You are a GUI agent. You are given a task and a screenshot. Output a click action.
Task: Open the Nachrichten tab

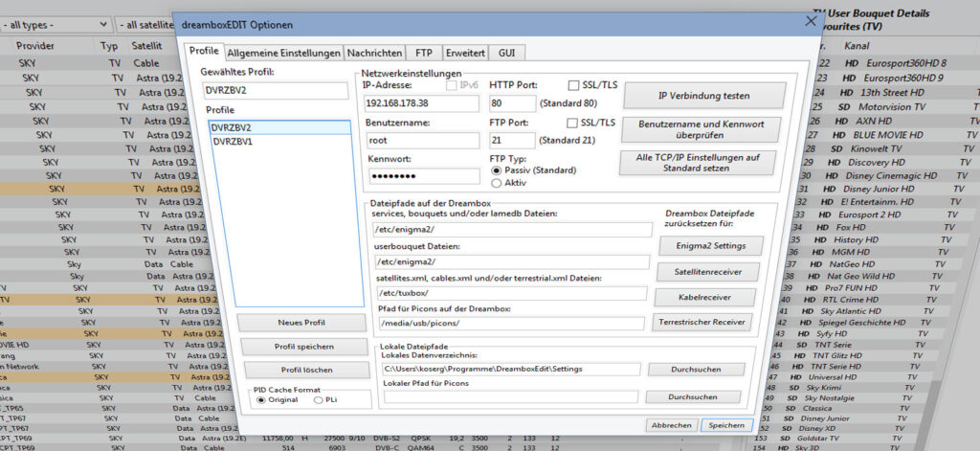click(x=374, y=53)
